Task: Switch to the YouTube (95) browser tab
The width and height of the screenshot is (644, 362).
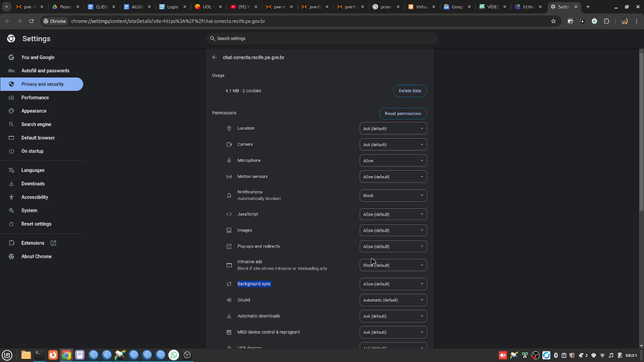Action: pos(245,6)
